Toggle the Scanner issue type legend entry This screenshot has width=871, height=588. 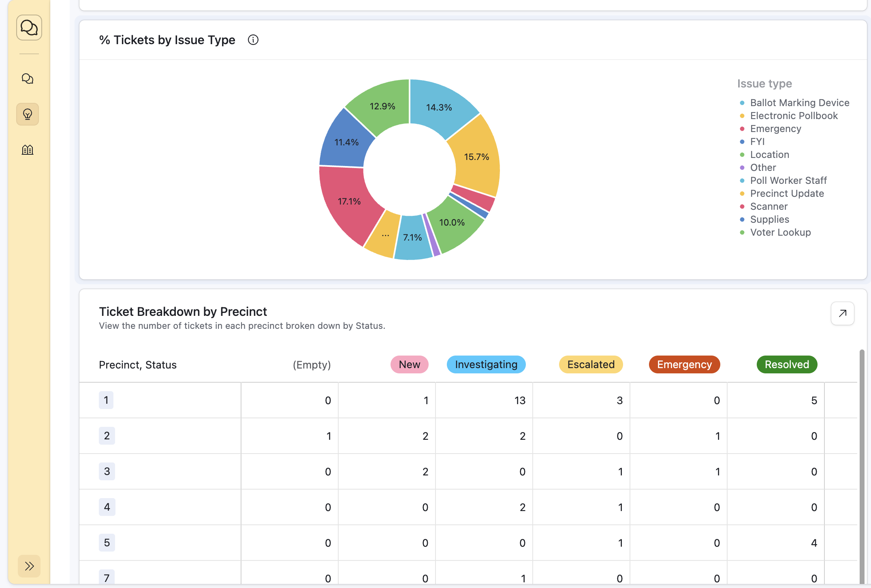(x=742, y=207)
